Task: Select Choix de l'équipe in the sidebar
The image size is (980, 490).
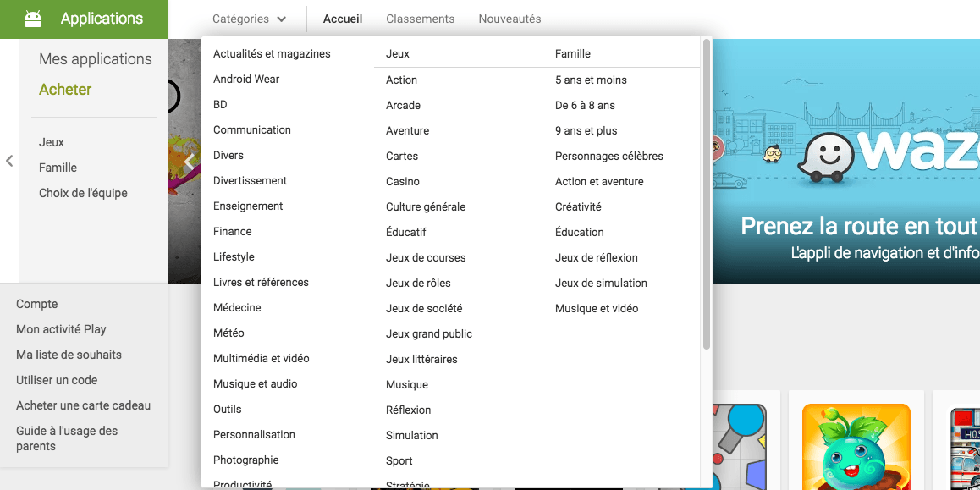Action: [x=83, y=193]
